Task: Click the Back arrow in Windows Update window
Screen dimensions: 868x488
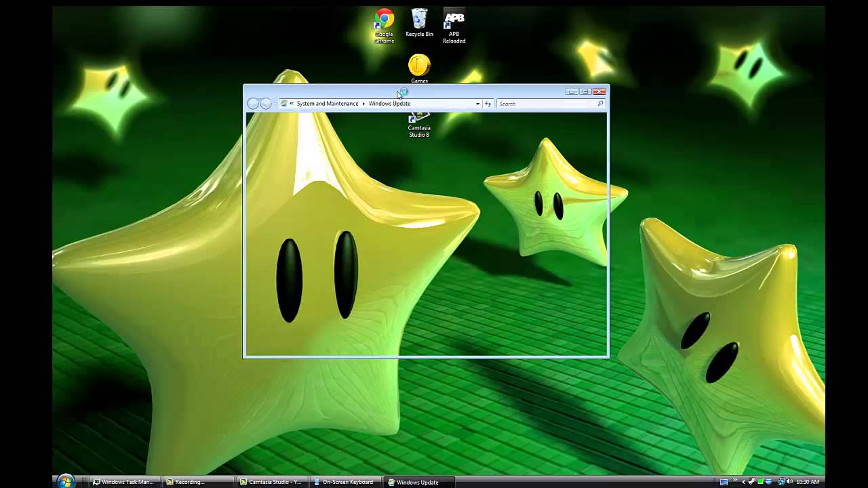Action: click(x=253, y=104)
